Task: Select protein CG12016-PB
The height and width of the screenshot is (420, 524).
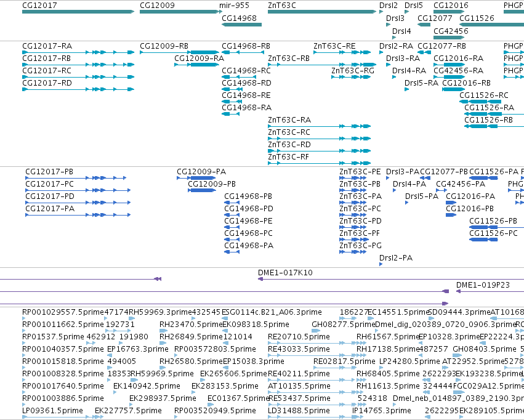Action: click(470, 209)
